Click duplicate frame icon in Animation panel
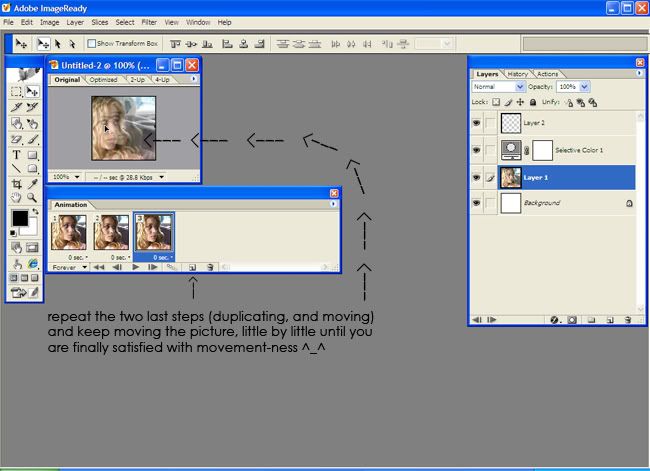 point(193,267)
